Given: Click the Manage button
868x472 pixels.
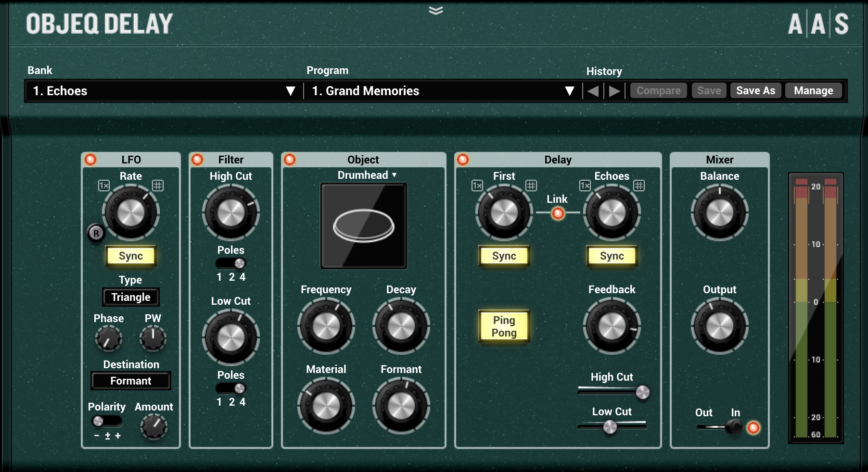Looking at the screenshot, I should 813,90.
